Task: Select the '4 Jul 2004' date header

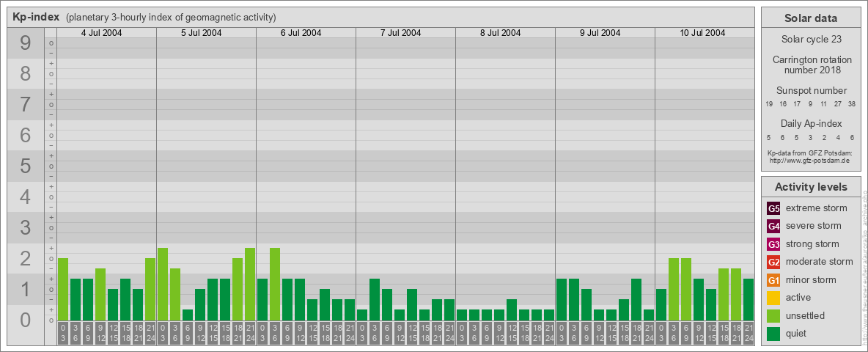Action: 102,33
